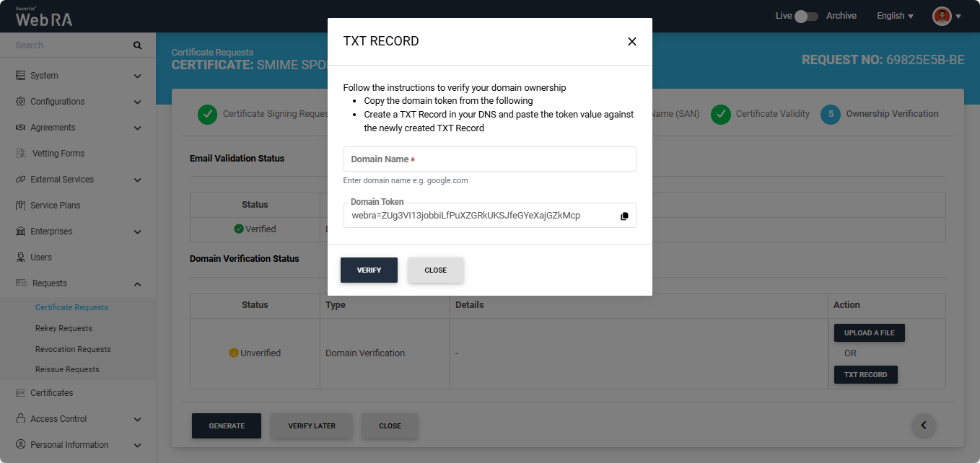Expand the System menu section
Image resolution: width=980 pixels, height=463 pixels.
pos(137,76)
